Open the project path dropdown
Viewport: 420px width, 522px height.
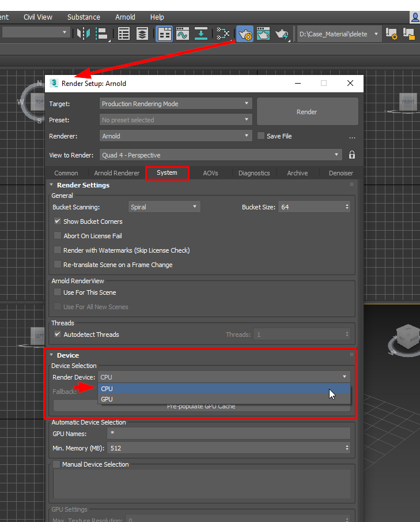tap(376, 34)
